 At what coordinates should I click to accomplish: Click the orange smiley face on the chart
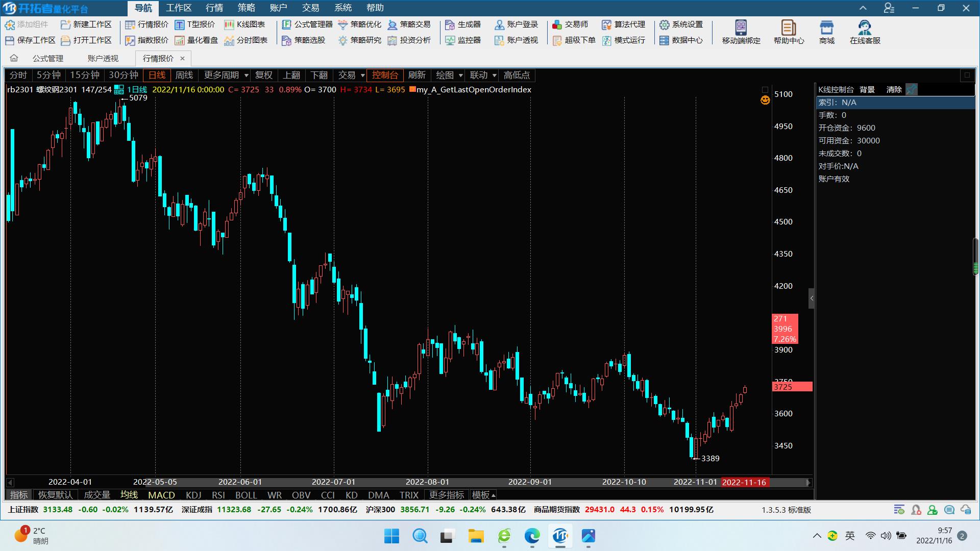point(765,101)
